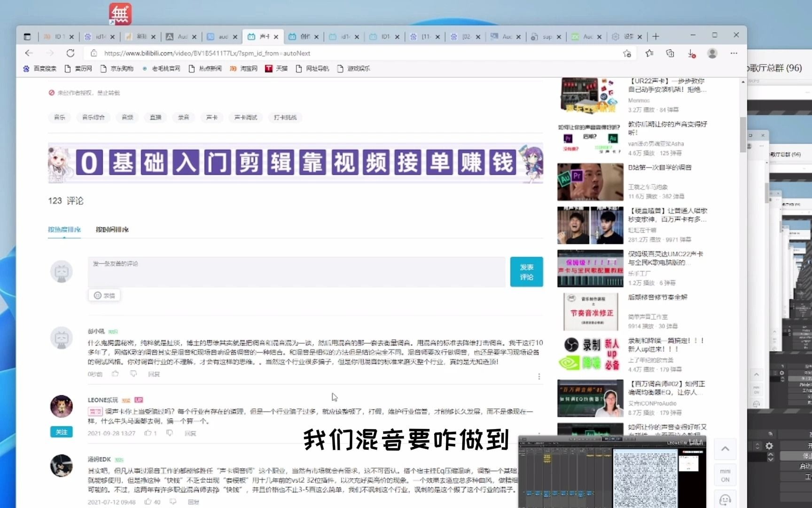Click LEONE乐玩 user avatar
Image resolution: width=812 pixels, height=508 pixels.
pyautogui.click(x=62, y=406)
